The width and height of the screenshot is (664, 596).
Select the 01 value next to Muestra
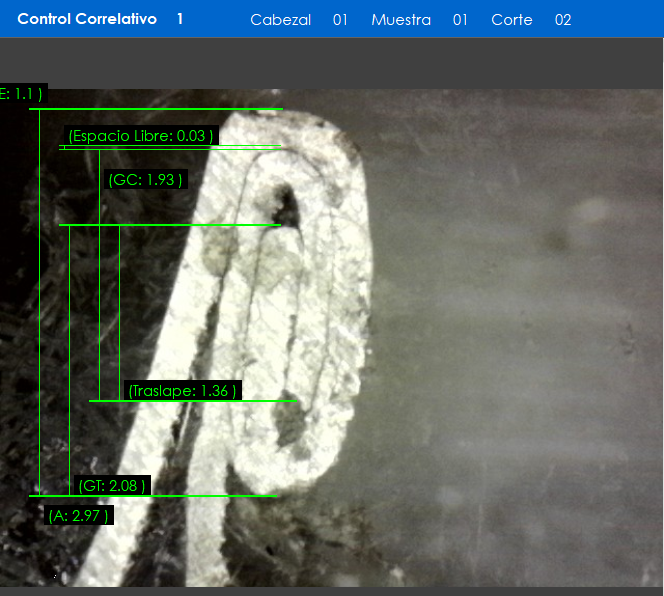[x=460, y=20]
